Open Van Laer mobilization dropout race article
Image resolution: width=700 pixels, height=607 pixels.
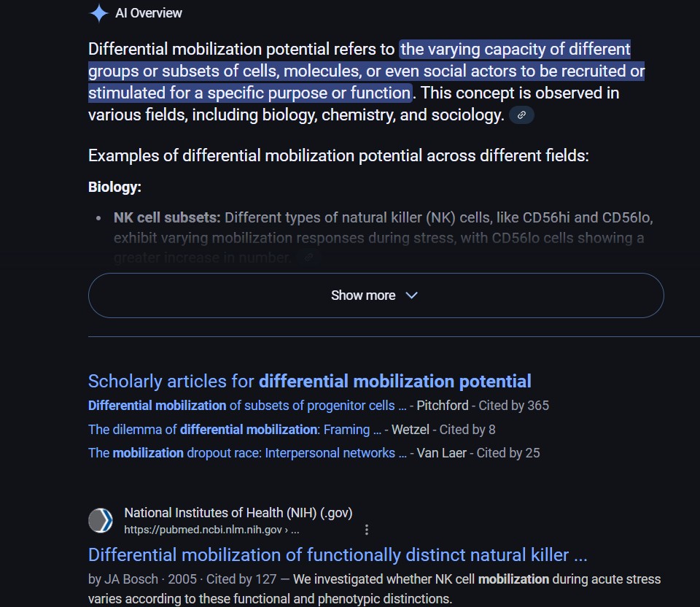tap(247, 453)
